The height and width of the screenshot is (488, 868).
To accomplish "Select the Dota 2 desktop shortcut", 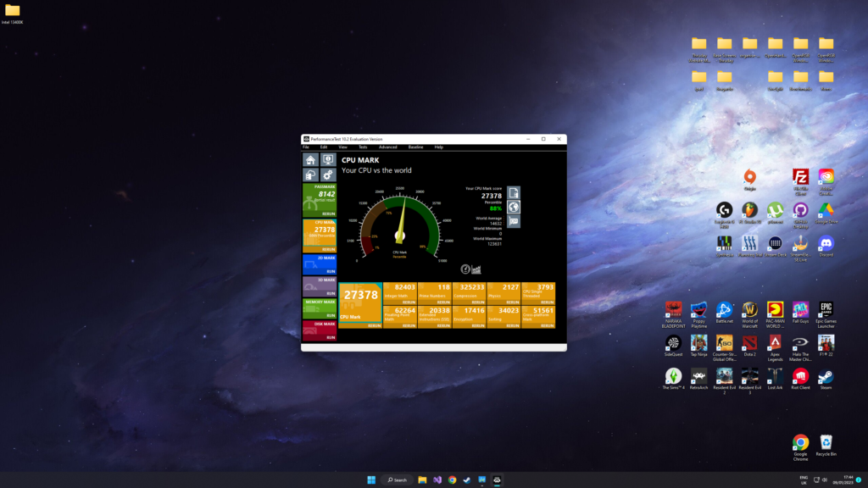I will click(750, 346).
